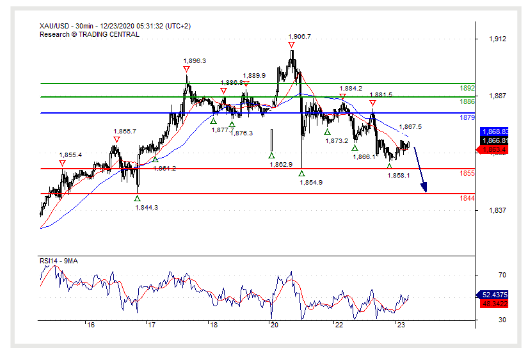The width and height of the screenshot is (525, 360).
Task: Select the 1,881.5 price label
Action: click(381, 95)
